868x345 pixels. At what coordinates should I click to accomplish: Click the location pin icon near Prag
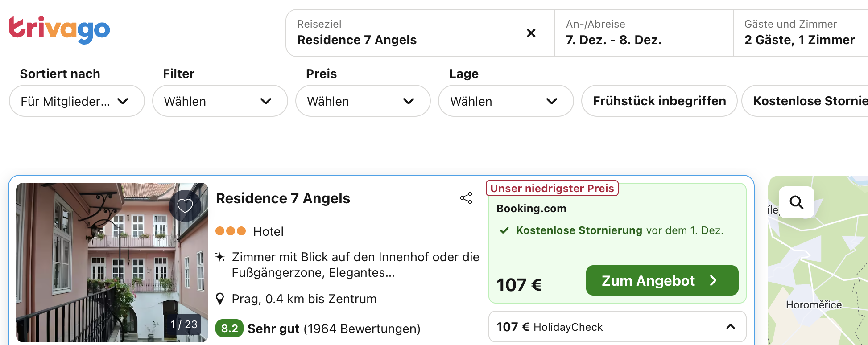tap(220, 299)
